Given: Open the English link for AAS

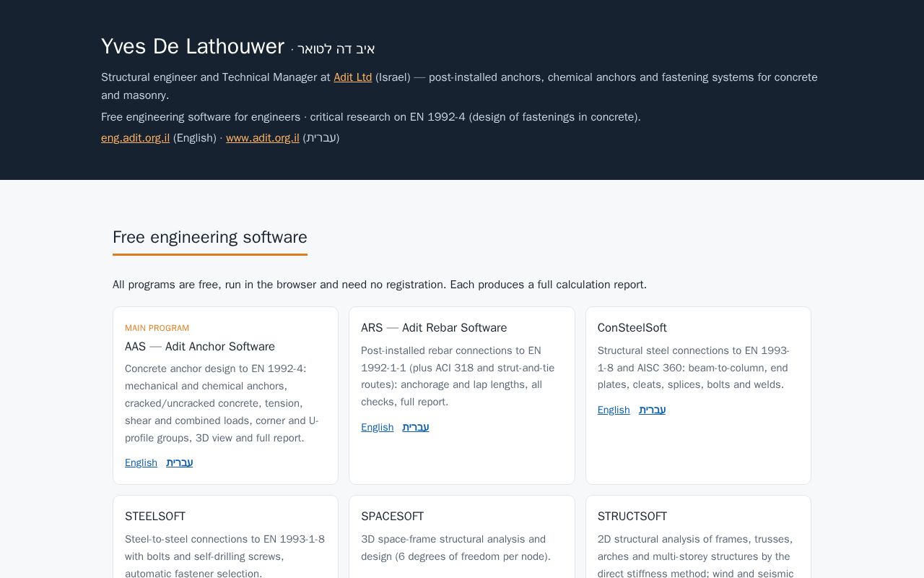Looking at the screenshot, I should click(x=141, y=463).
